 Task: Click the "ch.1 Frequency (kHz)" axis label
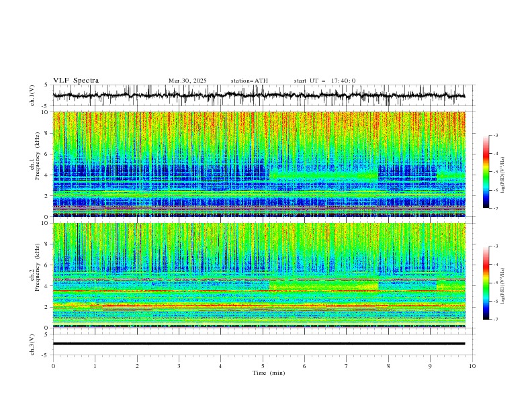(35, 156)
